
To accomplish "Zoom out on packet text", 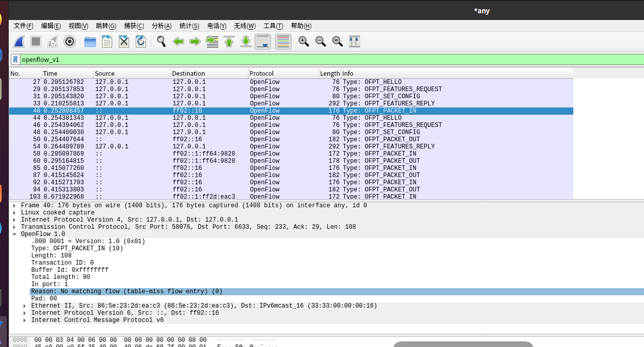I will pos(321,41).
